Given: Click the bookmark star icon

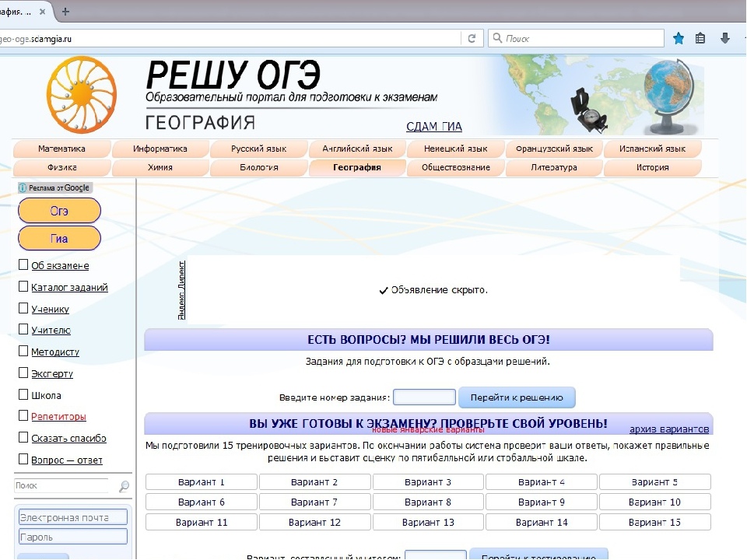Looking at the screenshot, I should (x=679, y=38).
